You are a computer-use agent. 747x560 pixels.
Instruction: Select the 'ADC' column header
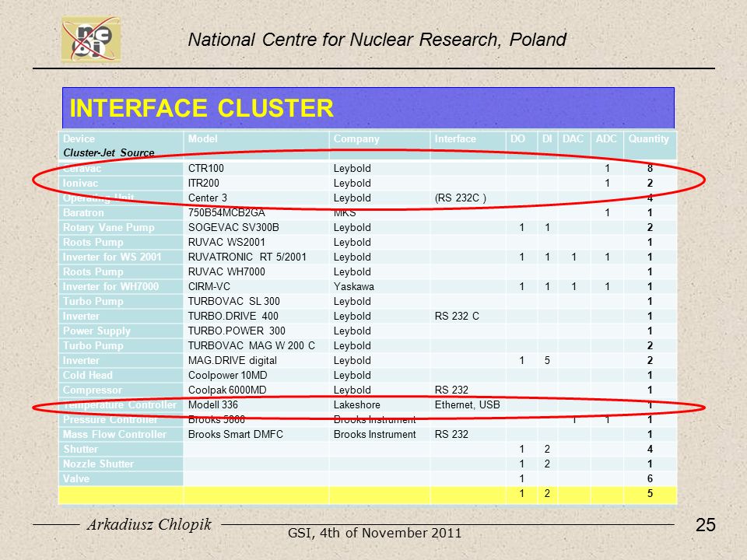[606, 138]
